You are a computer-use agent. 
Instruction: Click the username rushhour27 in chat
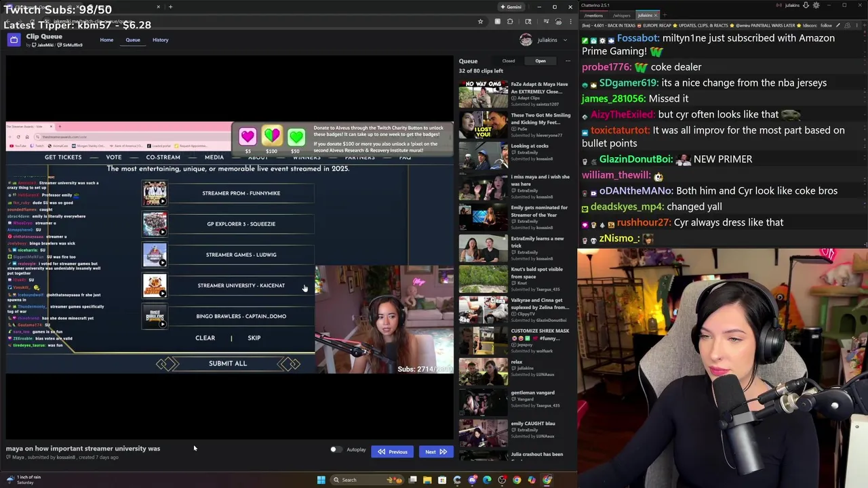pos(643,222)
